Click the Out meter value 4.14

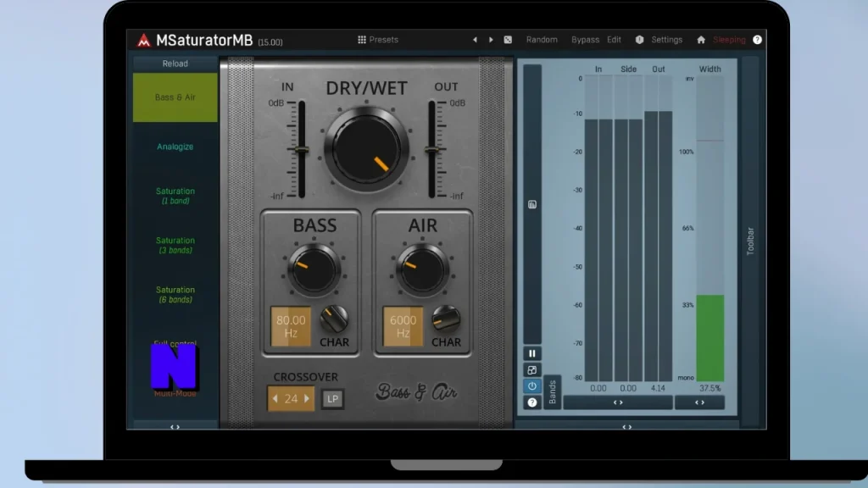coord(658,388)
